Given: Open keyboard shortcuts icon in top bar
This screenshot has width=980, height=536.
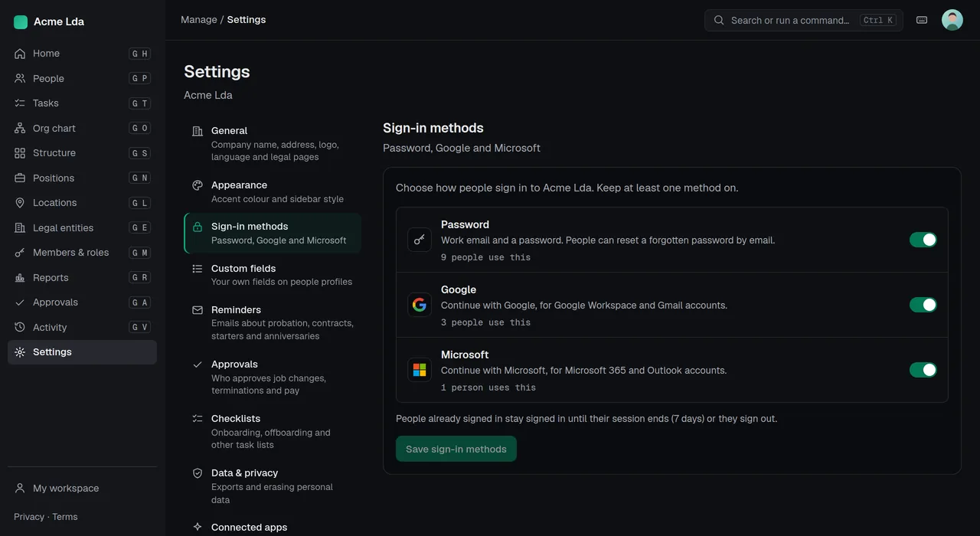Looking at the screenshot, I should click(x=922, y=20).
